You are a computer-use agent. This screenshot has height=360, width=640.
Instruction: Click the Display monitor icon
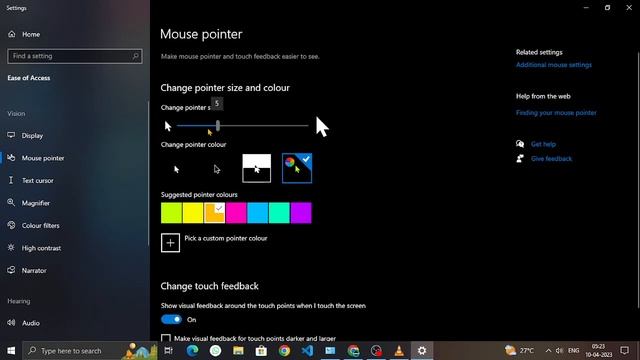(11, 135)
